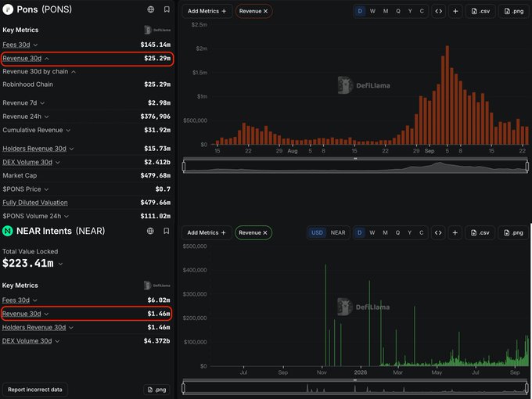Switch NEAR chart denomination to NEAR

[x=338, y=233]
